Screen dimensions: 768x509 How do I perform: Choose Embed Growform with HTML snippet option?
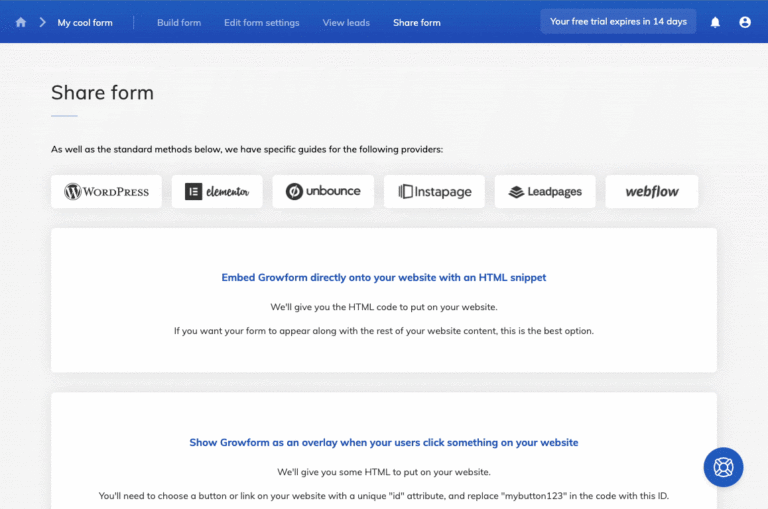click(384, 277)
